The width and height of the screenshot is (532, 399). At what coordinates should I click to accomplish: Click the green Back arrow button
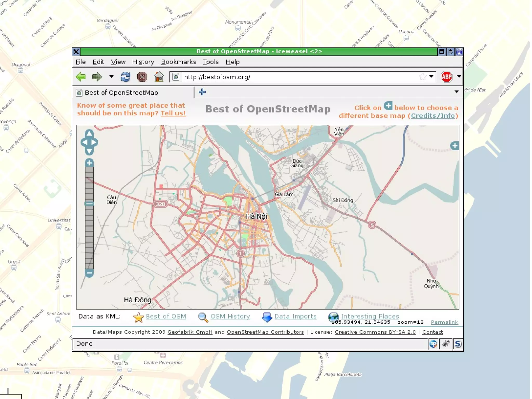point(81,77)
